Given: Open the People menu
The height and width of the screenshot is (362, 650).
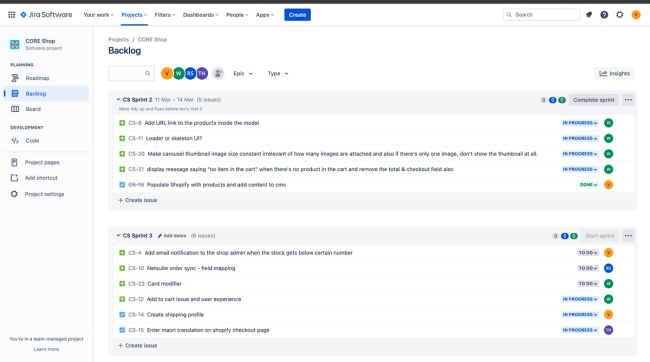Looking at the screenshot, I should pos(237,15).
